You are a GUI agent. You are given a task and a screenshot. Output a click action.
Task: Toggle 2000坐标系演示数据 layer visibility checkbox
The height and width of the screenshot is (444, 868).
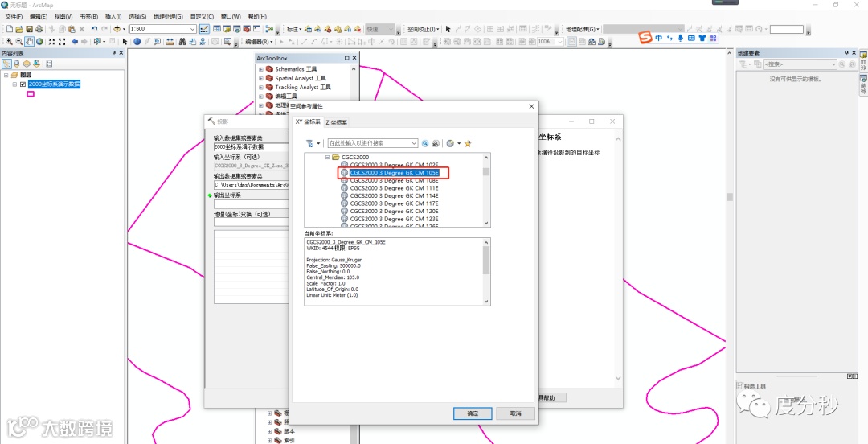pyautogui.click(x=23, y=84)
